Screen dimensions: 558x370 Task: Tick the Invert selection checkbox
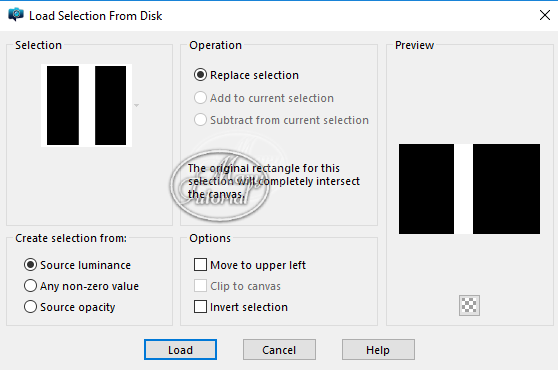(x=241, y=307)
